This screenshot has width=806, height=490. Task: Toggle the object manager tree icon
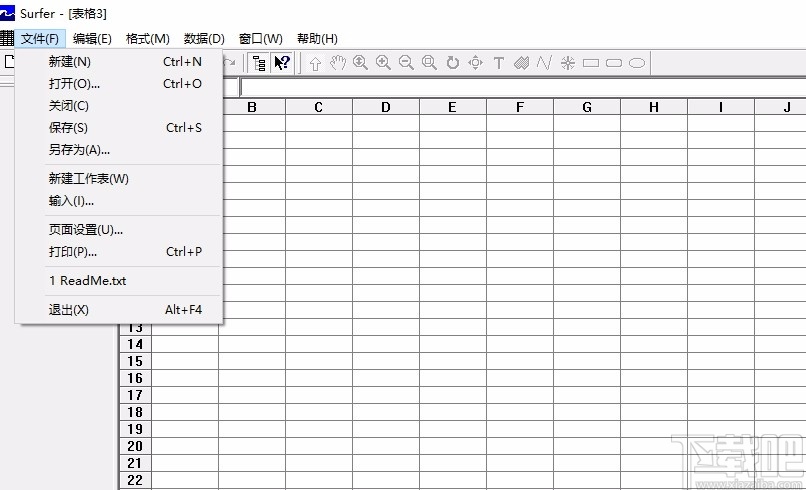(x=259, y=63)
